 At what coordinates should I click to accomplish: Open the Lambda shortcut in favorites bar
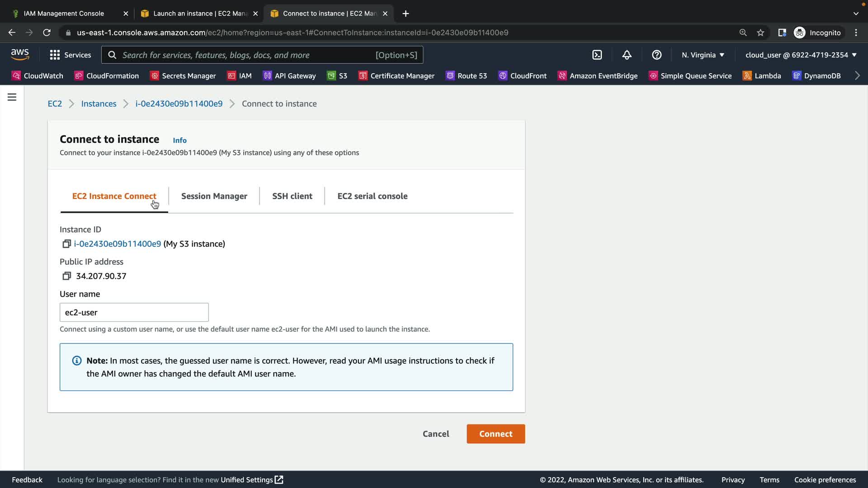[762, 76]
